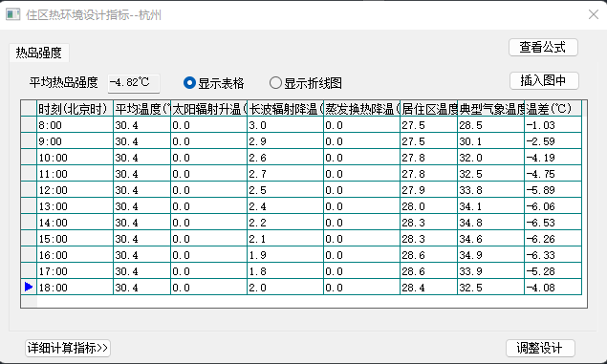607x364 pixels.
Task: Click the 温差 cell -5.28
Action: [553, 271]
